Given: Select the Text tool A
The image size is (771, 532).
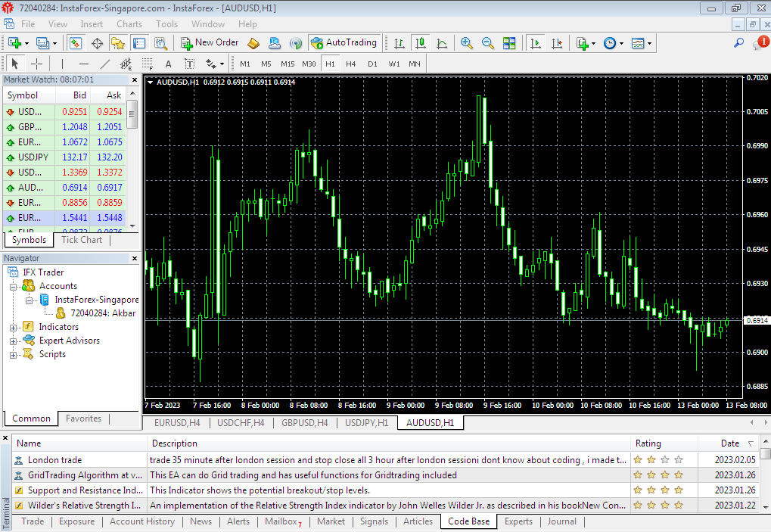Looking at the screenshot, I should (x=168, y=64).
